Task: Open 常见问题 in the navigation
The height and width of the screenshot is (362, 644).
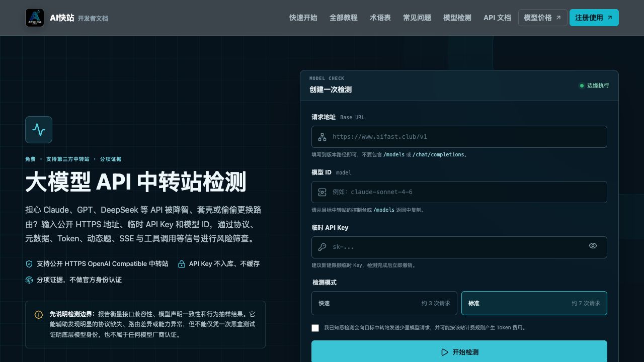Action: pos(417,18)
